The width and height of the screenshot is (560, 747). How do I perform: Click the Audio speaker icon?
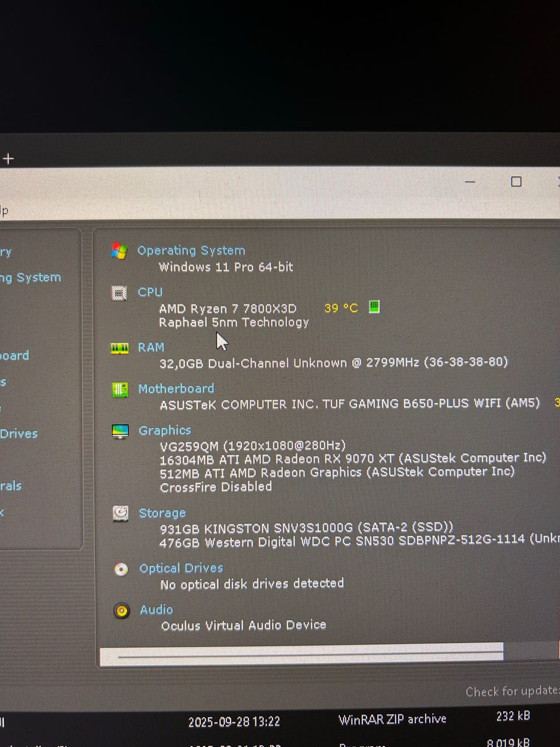[x=121, y=611]
